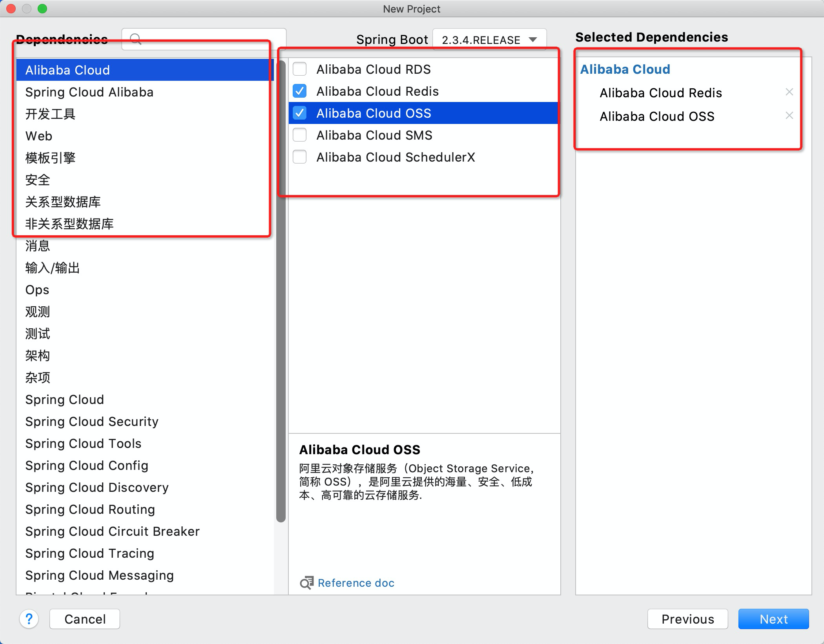Click the search magnifier icon
Viewport: 824px width, 644px height.
click(x=136, y=39)
